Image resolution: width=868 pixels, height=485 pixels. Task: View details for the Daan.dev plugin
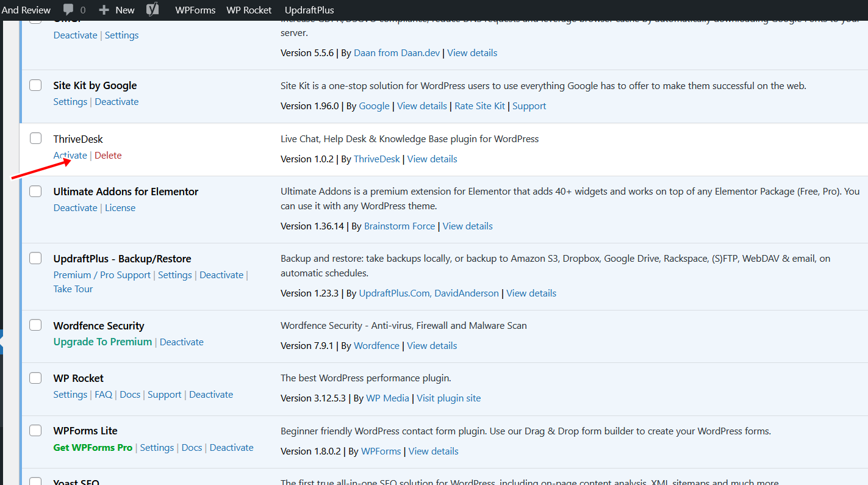point(472,53)
